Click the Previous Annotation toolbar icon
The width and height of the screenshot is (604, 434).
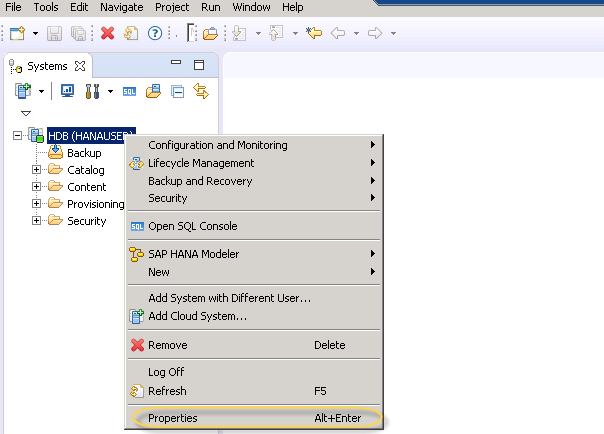click(276, 33)
